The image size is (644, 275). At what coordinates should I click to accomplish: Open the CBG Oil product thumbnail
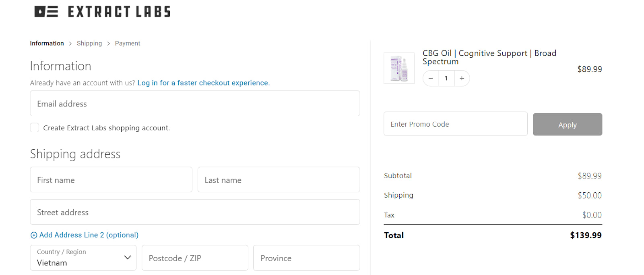click(399, 68)
